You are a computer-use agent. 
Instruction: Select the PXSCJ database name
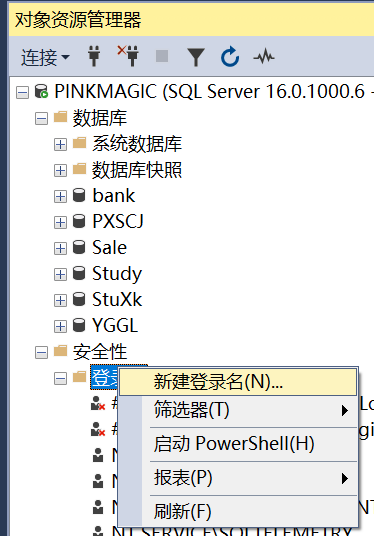coord(118,222)
